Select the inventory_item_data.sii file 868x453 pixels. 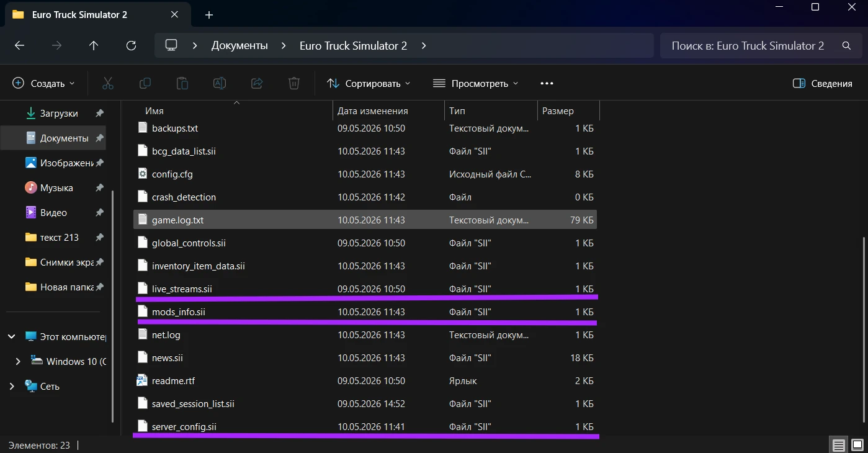point(365,266)
